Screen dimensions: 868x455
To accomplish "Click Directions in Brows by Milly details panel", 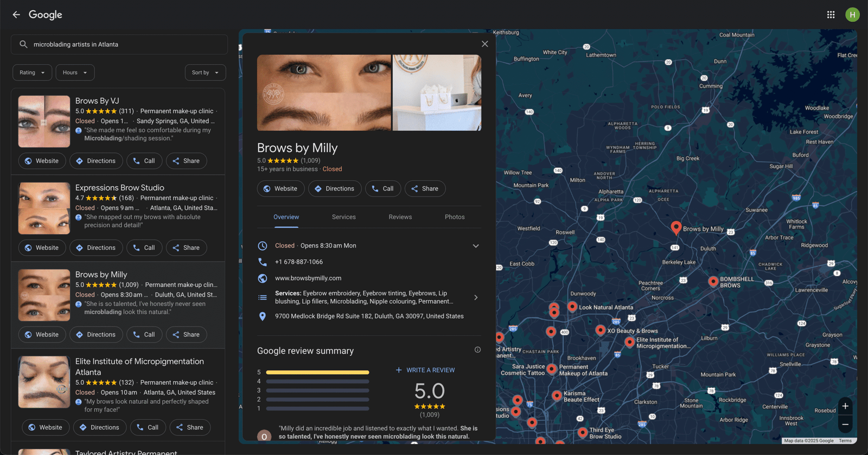I will click(x=335, y=188).
